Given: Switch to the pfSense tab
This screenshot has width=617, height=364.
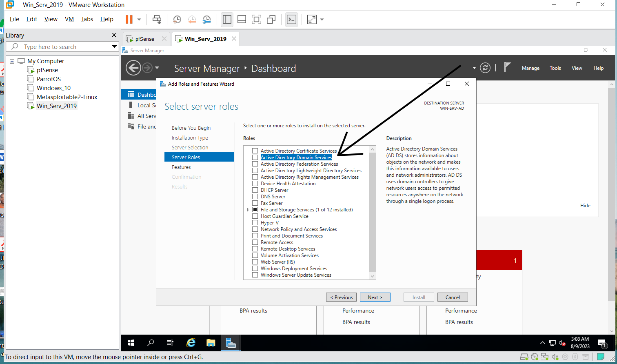Looking at the screenshot, I should 146,39.
